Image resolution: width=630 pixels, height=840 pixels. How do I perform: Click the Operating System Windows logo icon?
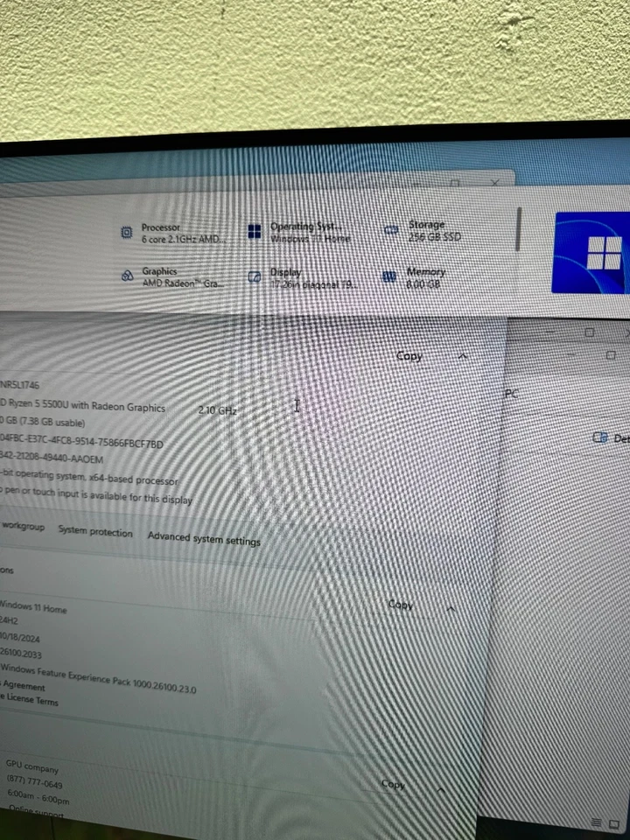255,231
